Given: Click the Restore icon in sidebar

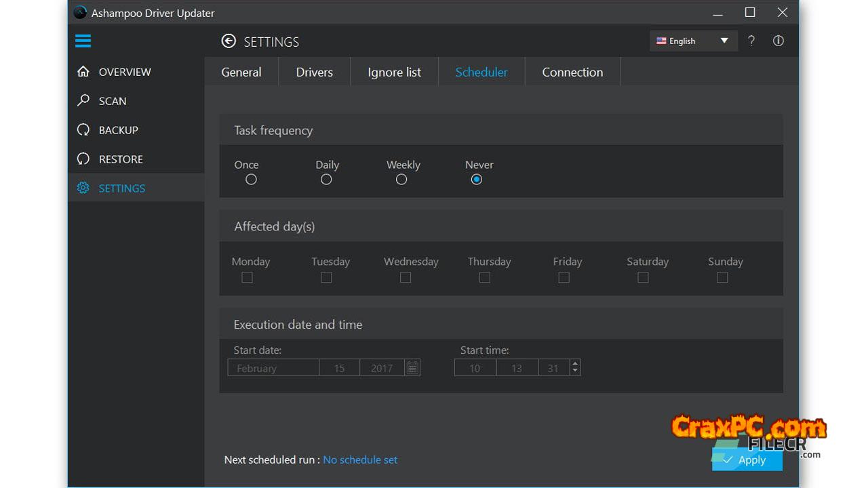Looking at the screenshot, I should [x=83, y=159].
